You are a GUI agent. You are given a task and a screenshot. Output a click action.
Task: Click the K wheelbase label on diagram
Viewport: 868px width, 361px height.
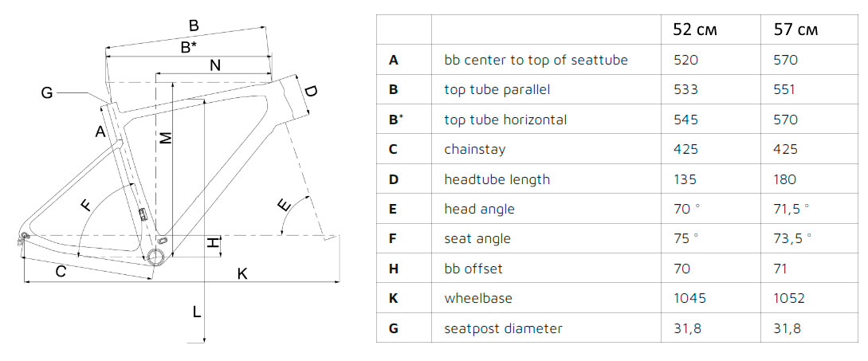[242, 273]
